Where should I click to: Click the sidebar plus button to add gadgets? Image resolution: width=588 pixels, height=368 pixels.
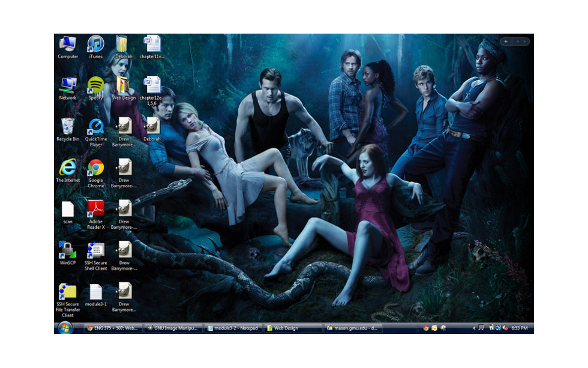coord(506,41)
